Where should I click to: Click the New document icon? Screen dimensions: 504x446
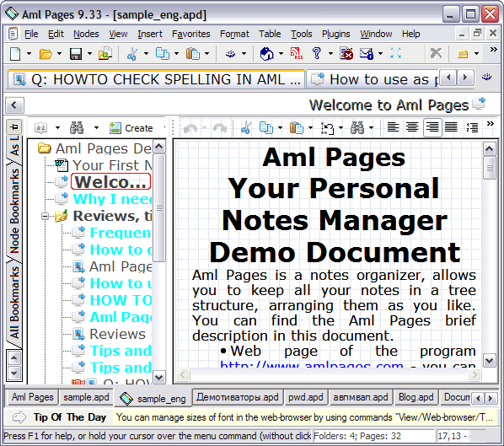15,54
